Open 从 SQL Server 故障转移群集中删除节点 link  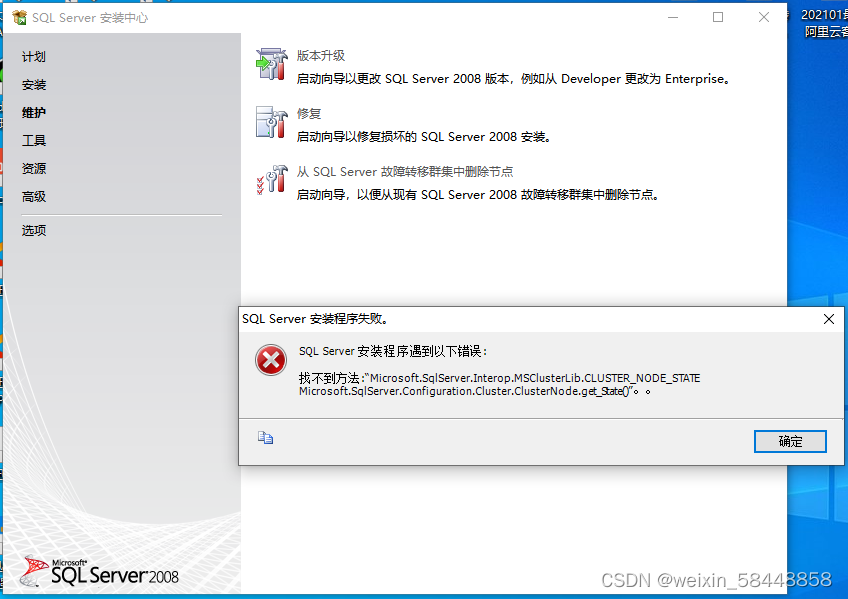(405, 172)
